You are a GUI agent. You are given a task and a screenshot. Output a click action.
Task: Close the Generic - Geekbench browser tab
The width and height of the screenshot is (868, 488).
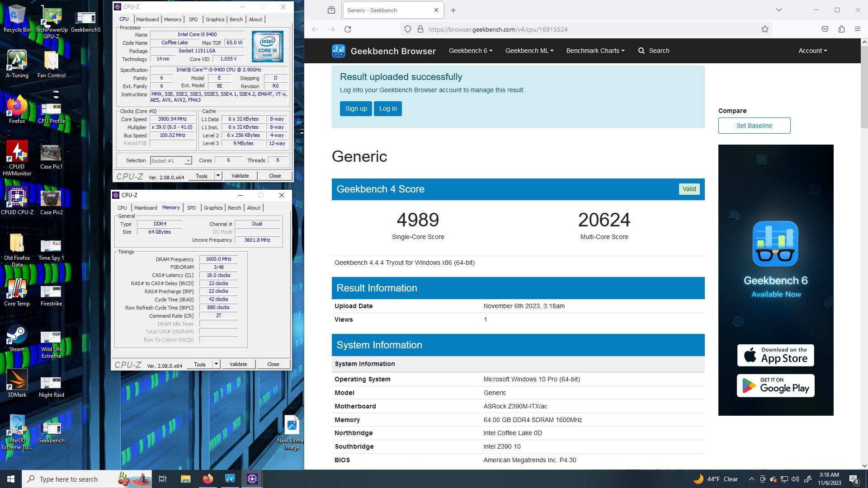click(x=436, y=10)
